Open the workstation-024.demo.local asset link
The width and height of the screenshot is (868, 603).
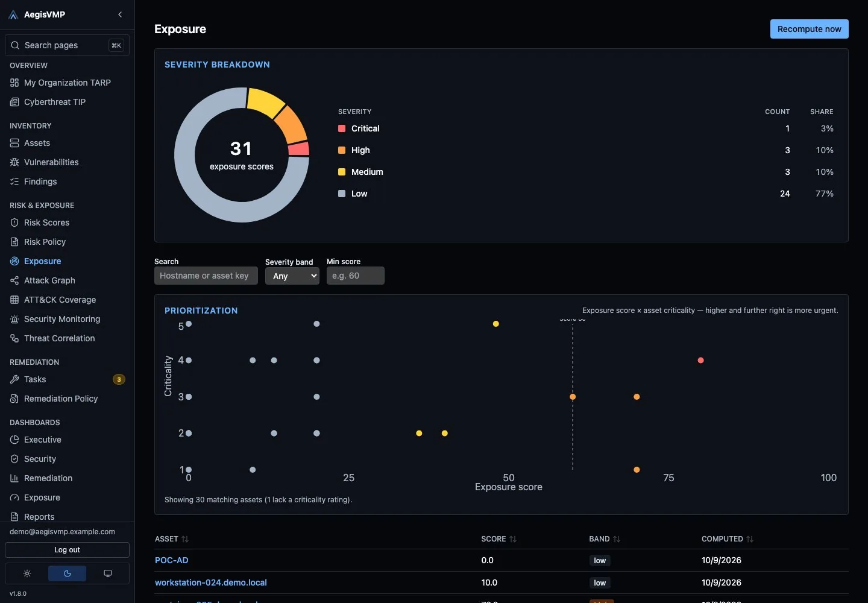[x=211, y=582]
